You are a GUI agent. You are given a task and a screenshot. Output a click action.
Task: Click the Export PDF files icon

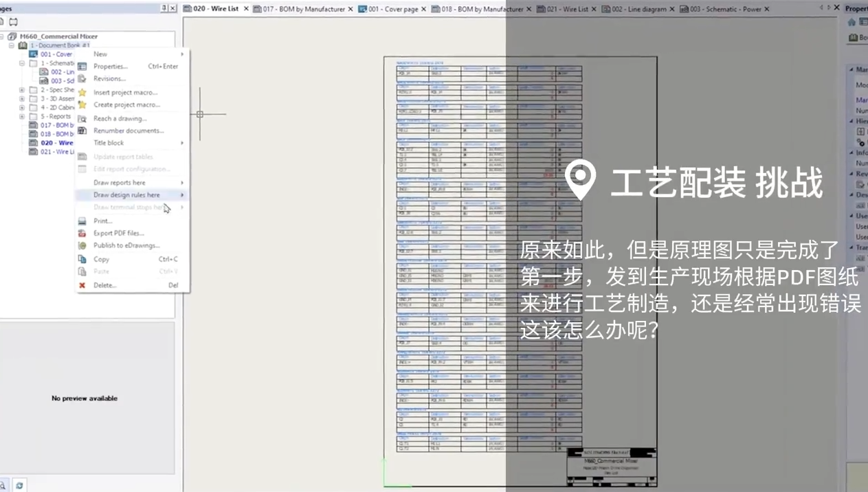82,234
